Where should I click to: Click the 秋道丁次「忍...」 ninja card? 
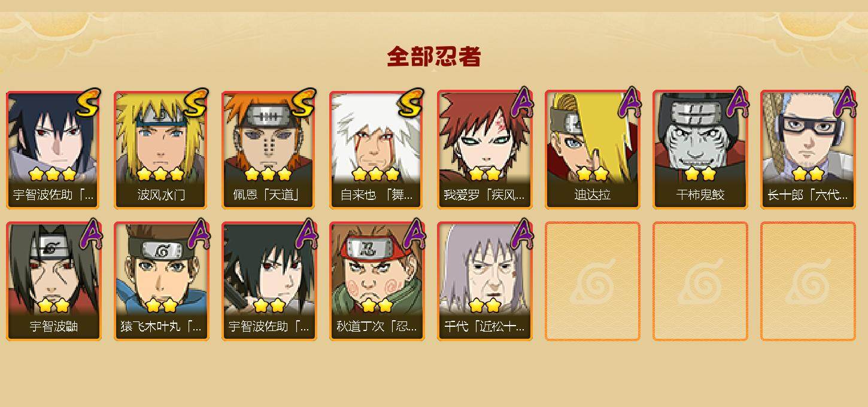click(x=377, y=281)
